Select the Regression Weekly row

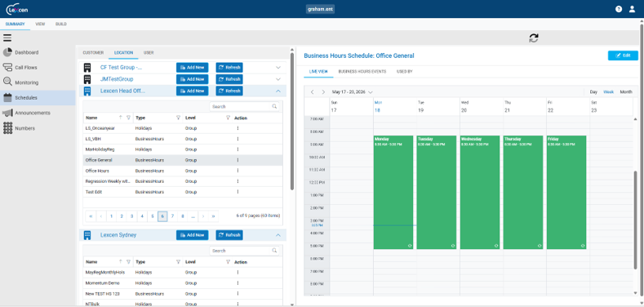pos(183,181)
